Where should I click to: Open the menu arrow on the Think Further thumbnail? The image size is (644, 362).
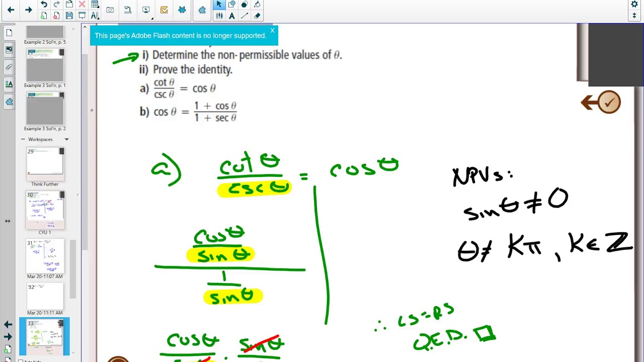tap(61, 151)
